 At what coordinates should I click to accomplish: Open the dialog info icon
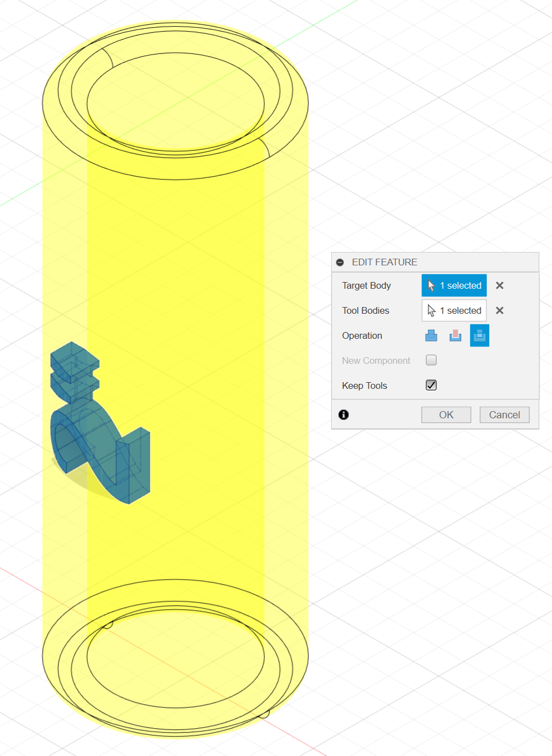(344, 414)
